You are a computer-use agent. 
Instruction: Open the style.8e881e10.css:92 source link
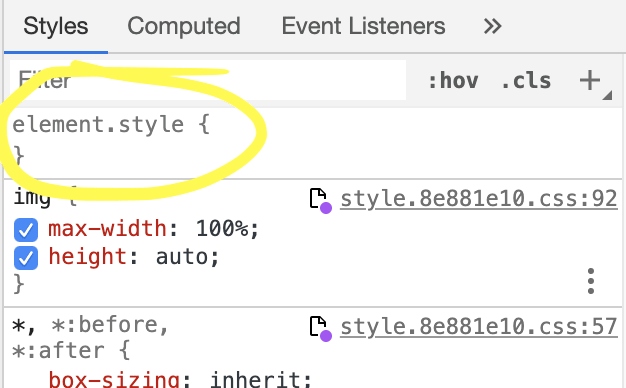(479, 199)
